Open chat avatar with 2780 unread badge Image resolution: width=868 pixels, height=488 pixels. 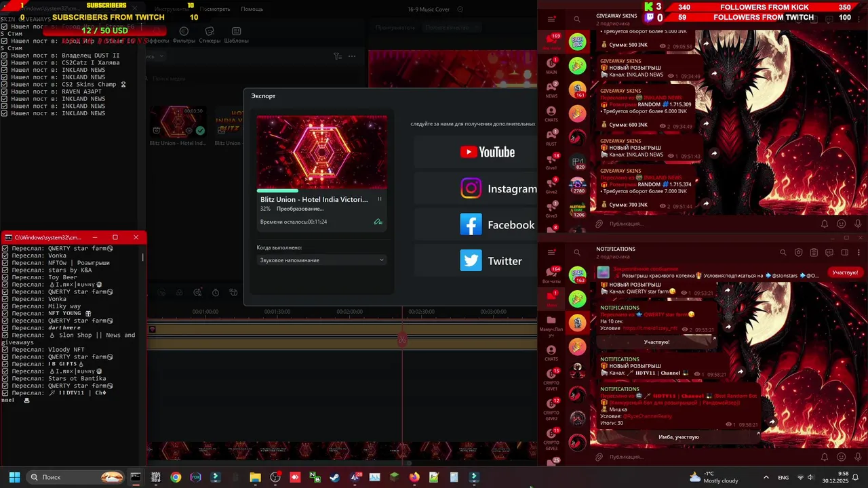tap(578, 186)
